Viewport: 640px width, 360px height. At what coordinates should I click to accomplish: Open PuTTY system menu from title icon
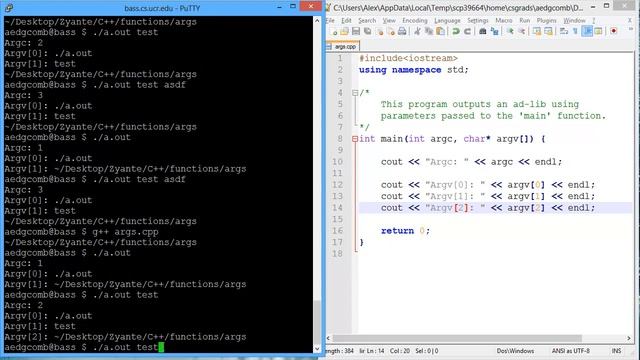click(x=9, y=7)
